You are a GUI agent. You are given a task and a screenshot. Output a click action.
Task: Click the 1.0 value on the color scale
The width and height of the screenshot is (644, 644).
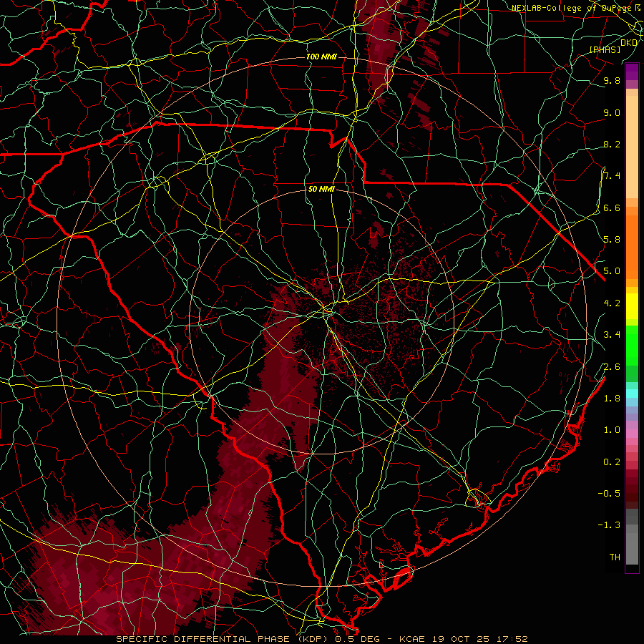(x=612, y=430)
